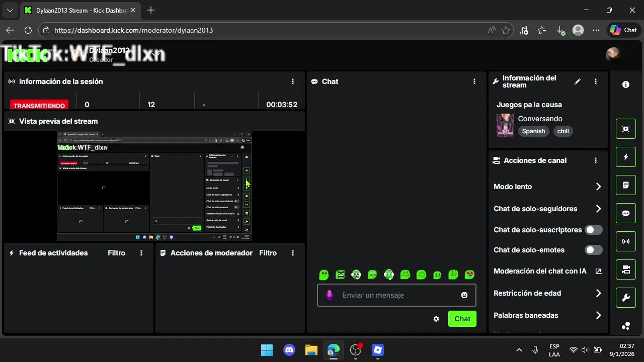Open File Explorer from taskbar

click(x=311, y=350)
